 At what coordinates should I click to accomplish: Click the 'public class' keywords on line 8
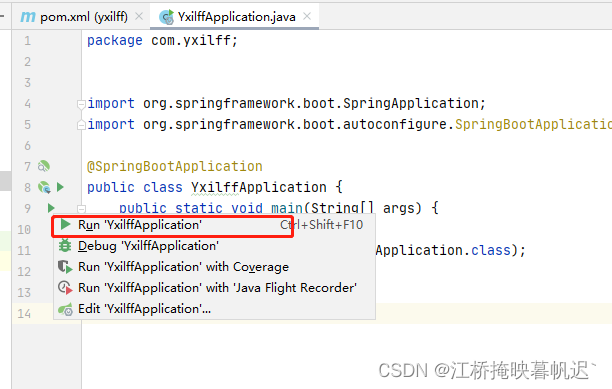[135, 188]
